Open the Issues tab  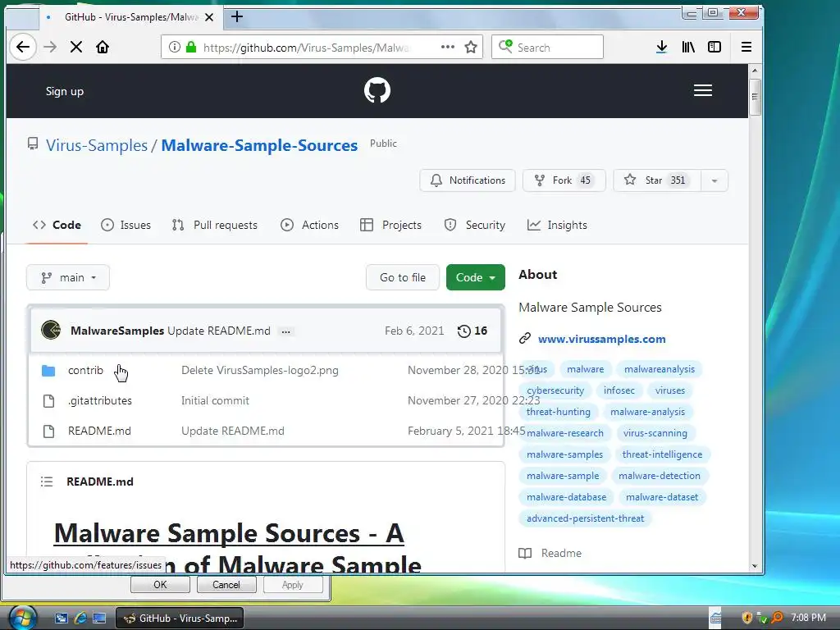[x=126, y=225]
